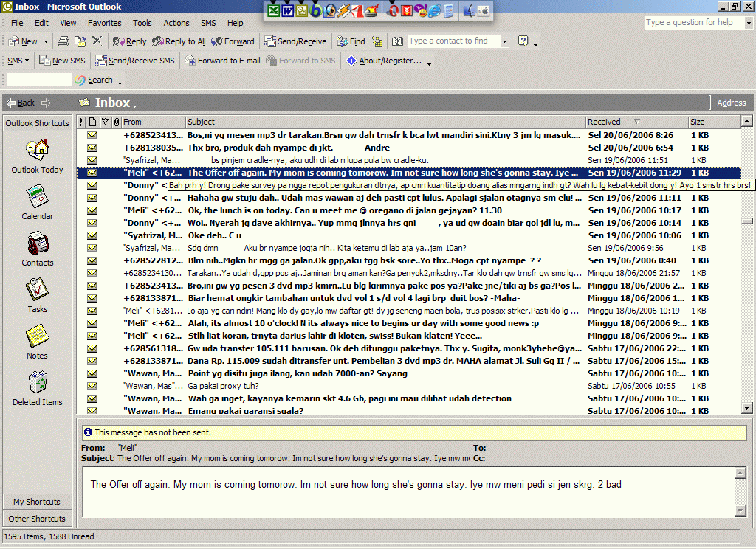Select message "Ga pakai proxy tuh?"
This screenshot has width=756, height=549.
coord(409,386)
